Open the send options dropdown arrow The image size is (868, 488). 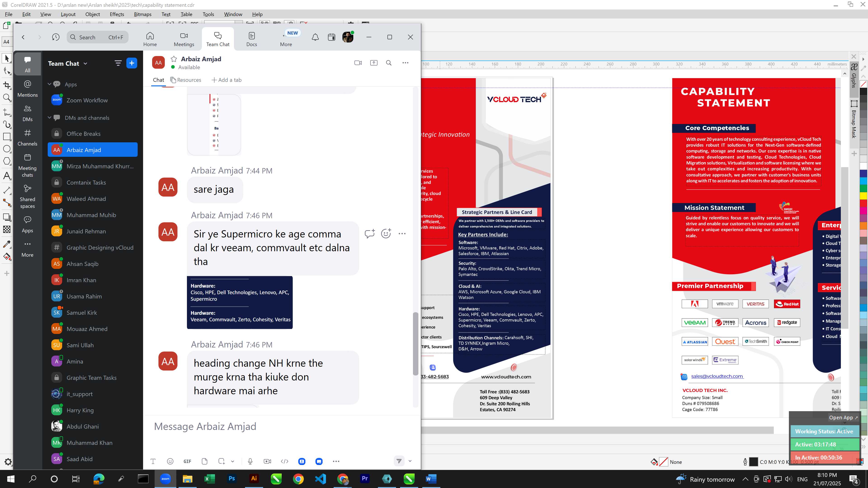pyautogui.click(x=410, y=461)
